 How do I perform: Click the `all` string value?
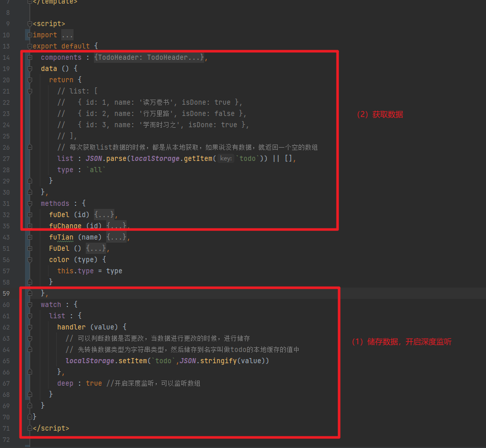pos(96,170)
